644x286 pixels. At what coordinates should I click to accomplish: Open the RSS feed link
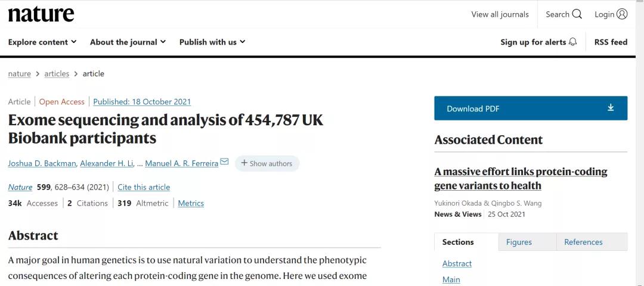coord(611,42)
